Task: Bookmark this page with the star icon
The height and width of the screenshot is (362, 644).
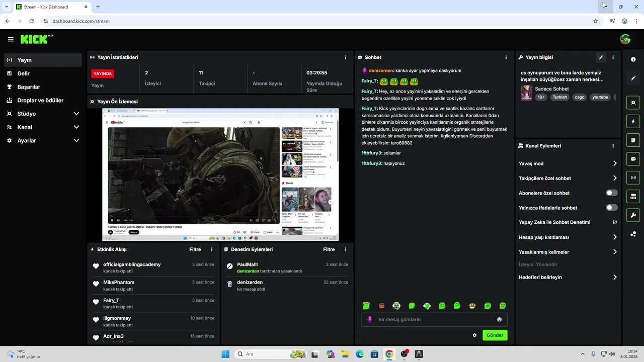Action: point(596,21)
